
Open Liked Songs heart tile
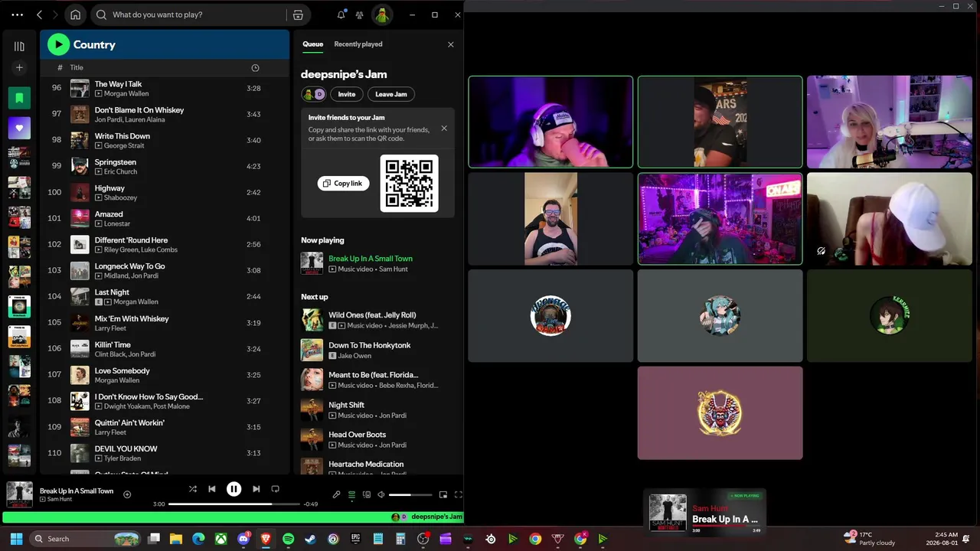[x=19, y=128]
